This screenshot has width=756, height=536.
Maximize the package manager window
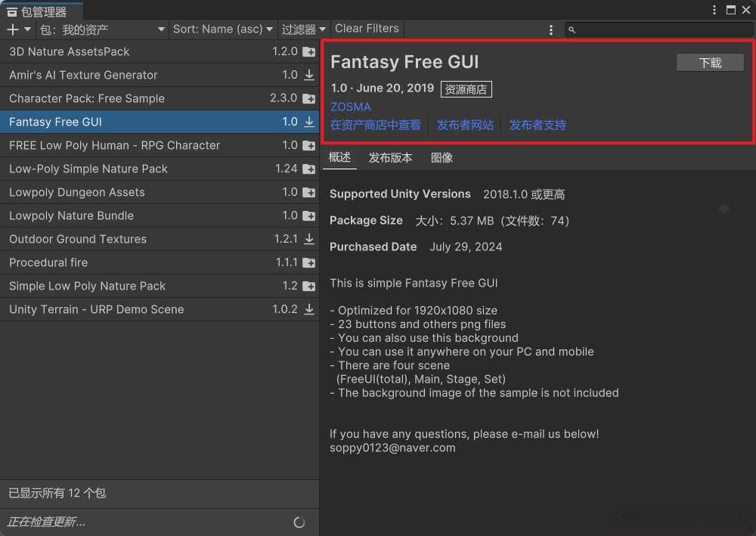click(x=731, y=10)
